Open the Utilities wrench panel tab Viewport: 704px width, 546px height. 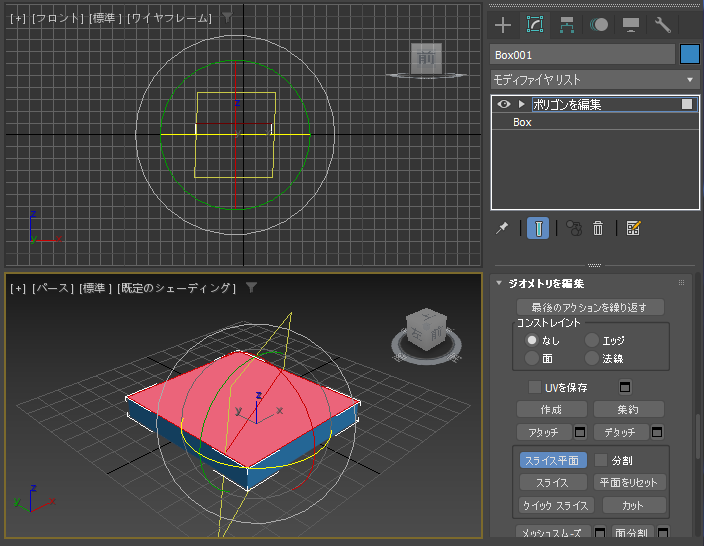click(x=663, y=25)
